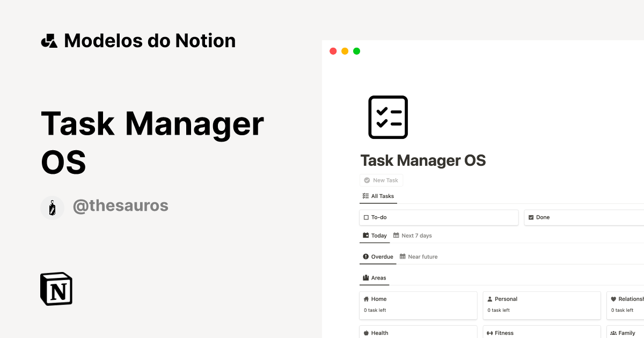This screenshot has width=644, height=338.
Task: Click the New Task button
Action: [x=381, y=180]
